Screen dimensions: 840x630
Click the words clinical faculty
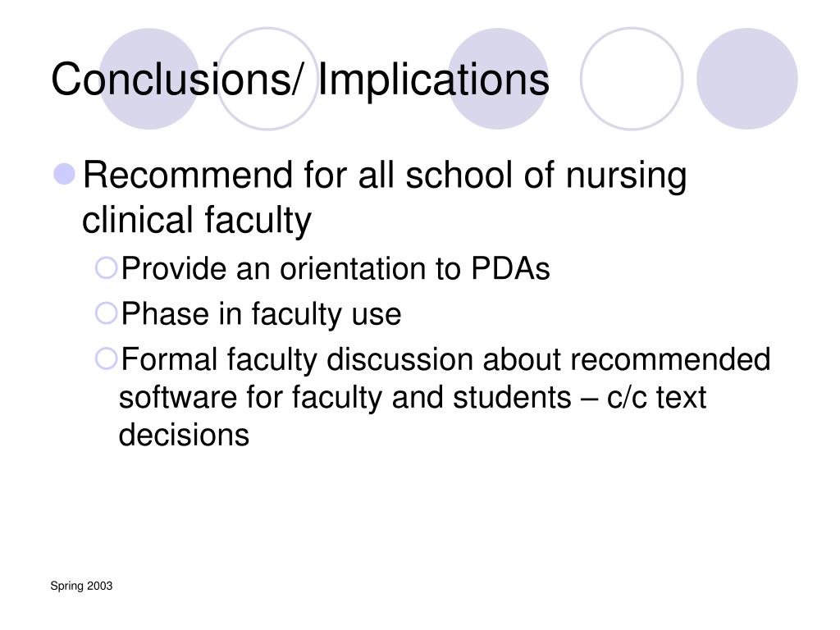[x=197, y=221]
